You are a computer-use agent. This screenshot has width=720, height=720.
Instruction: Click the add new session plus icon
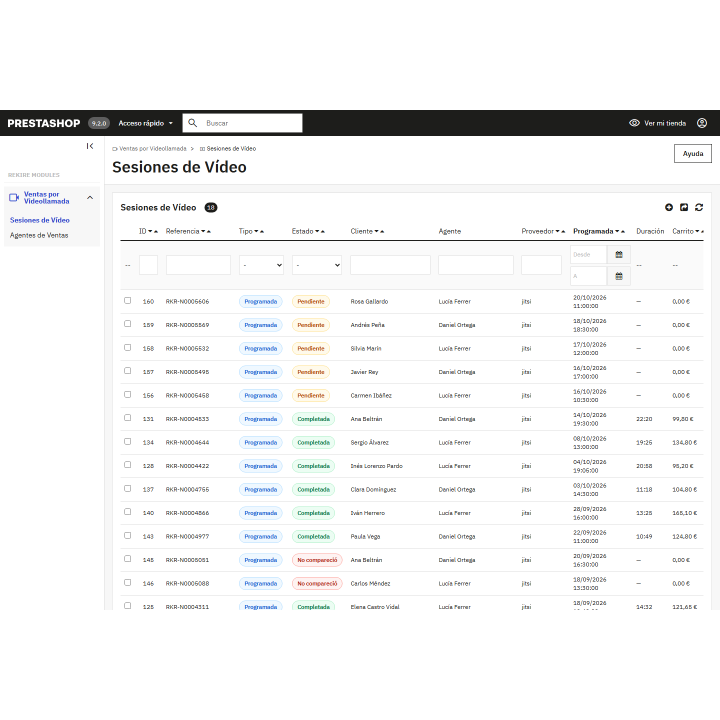[x=669, y=208]
